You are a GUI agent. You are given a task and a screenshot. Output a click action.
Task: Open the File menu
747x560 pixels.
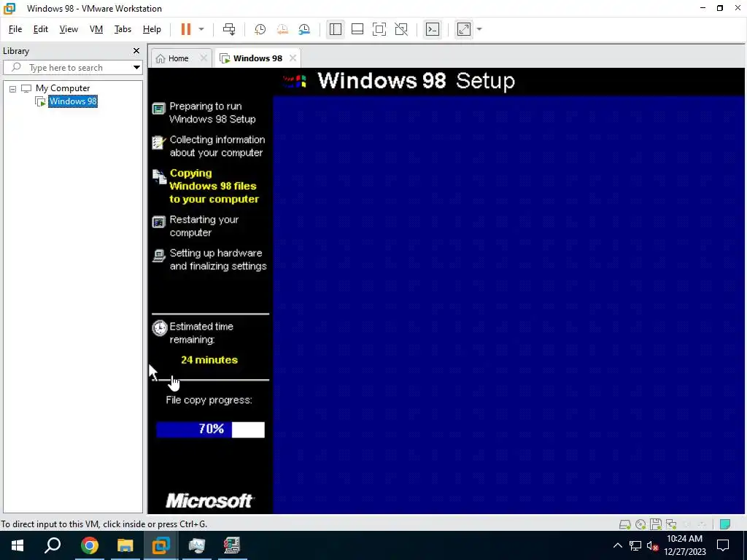15,29
